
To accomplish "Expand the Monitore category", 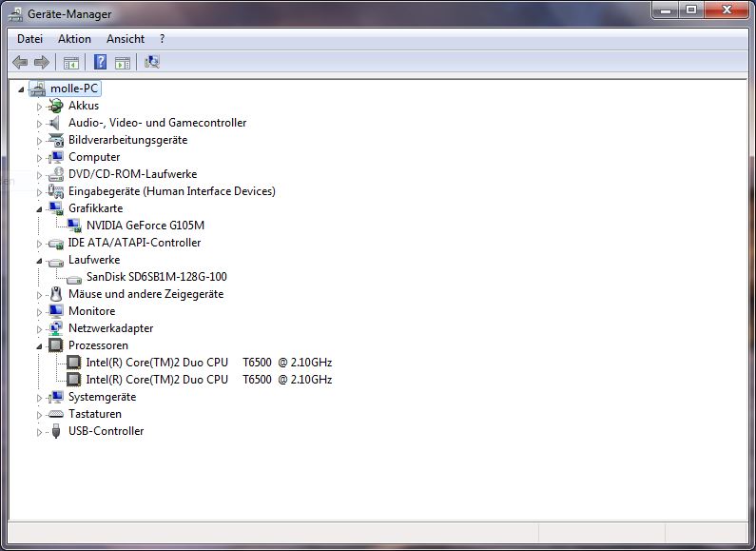I will pyautogui.click(x=39, y=312).
